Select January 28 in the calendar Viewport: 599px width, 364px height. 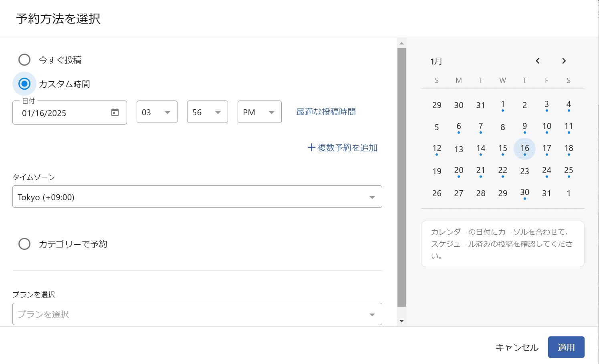point(481,193)
